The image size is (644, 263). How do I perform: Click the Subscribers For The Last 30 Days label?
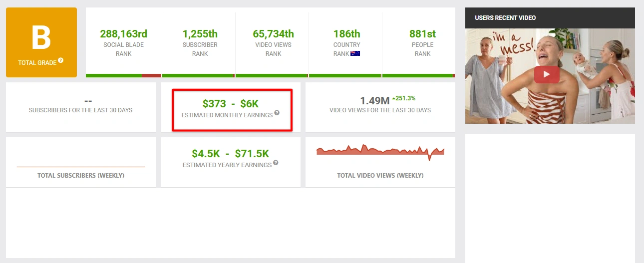pos(81,110)
